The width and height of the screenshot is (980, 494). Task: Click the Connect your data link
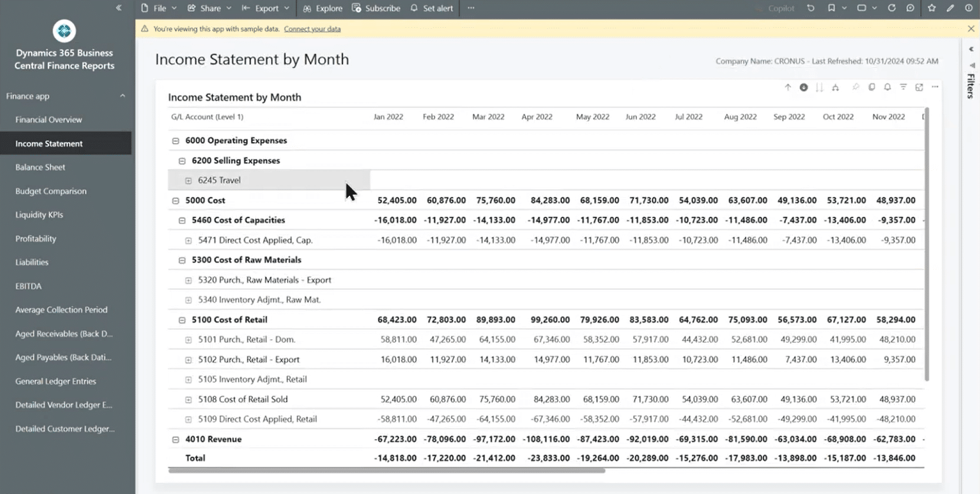(x=312, y=29)
